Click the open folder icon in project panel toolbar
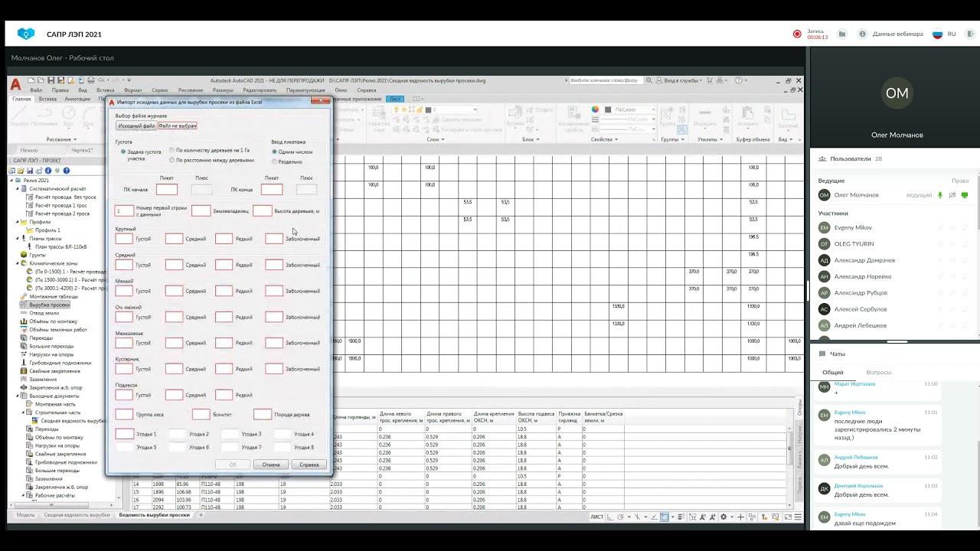 pyautogui.click(x=21, y=171)
